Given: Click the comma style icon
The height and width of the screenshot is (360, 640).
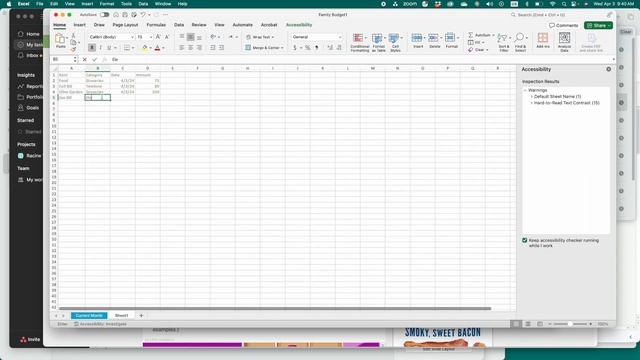Looking at the screenshot, I should point(317,48).
